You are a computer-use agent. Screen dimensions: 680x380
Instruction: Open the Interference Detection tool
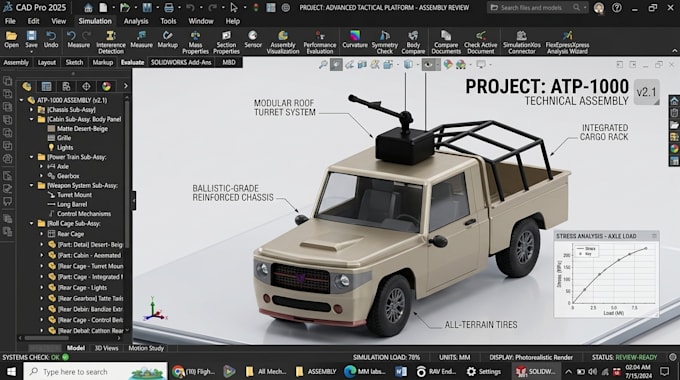pos(111,43)
